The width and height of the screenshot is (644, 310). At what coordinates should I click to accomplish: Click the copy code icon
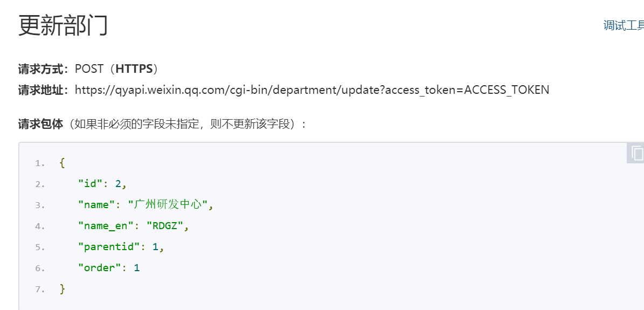[x=637, y=153]
